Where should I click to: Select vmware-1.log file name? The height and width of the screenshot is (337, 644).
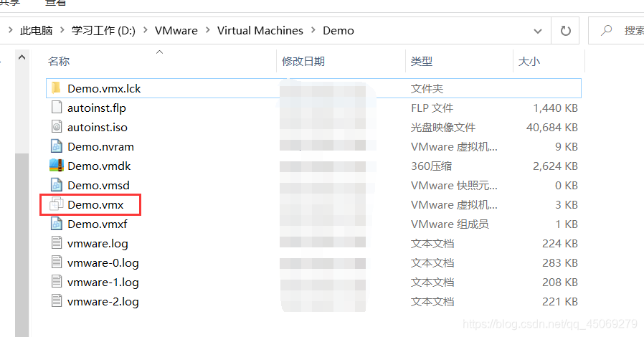103,282
